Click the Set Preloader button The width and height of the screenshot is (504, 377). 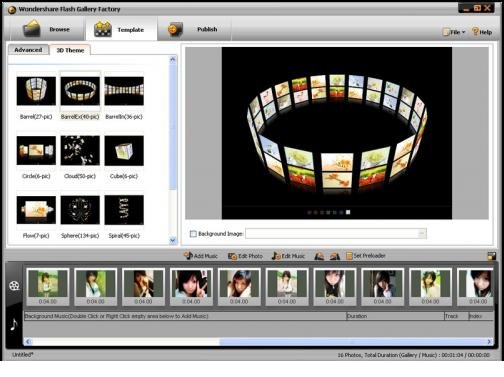click(366, 256)
